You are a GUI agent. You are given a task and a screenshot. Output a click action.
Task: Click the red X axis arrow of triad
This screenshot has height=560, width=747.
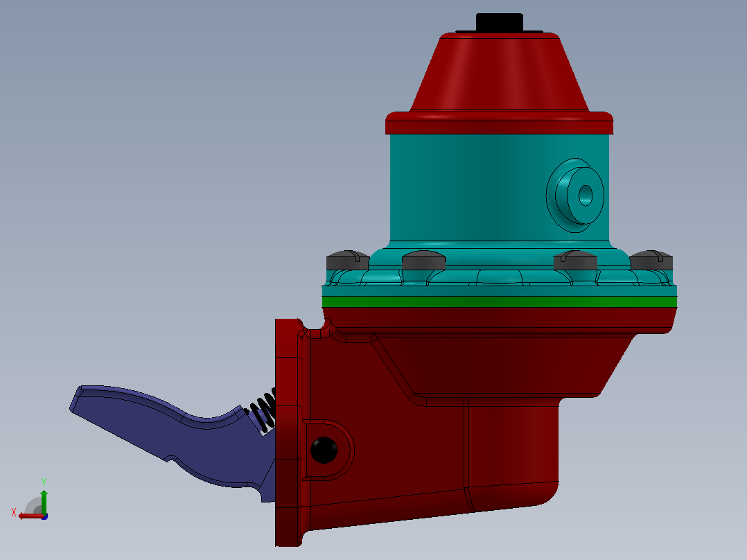pyautogui.click(x=30, y=516)
